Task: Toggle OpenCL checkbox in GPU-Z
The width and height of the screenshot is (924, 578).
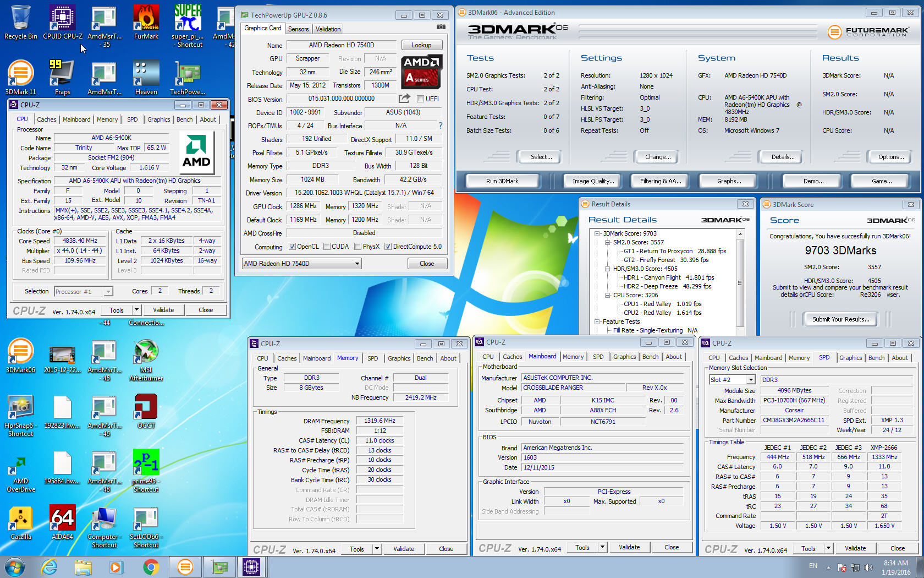Action: [292, 247]
